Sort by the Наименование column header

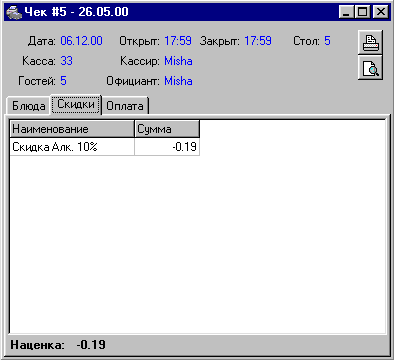click(x=72, y=129)
